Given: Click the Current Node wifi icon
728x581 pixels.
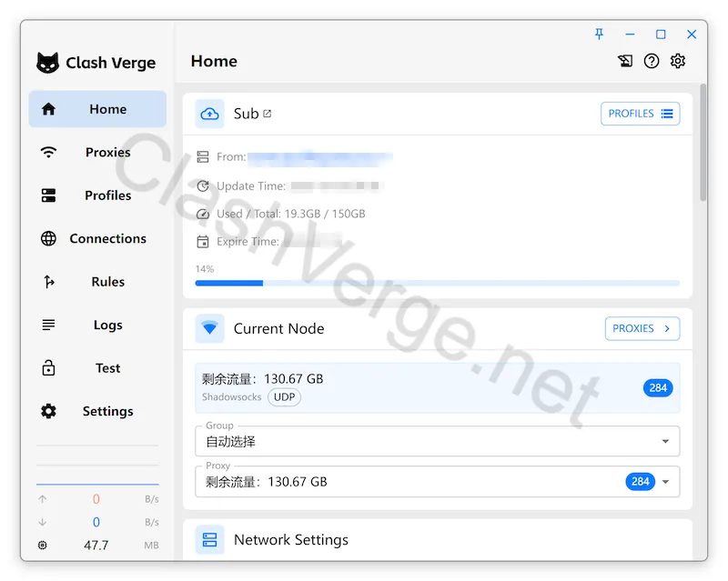Looking at the screenshot, I should coord(209,328).
